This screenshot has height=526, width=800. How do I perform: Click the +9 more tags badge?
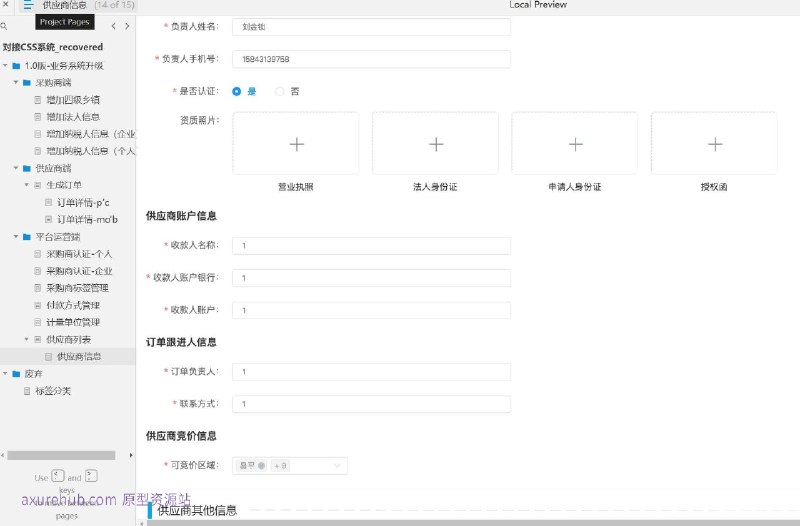click(280, 465)
